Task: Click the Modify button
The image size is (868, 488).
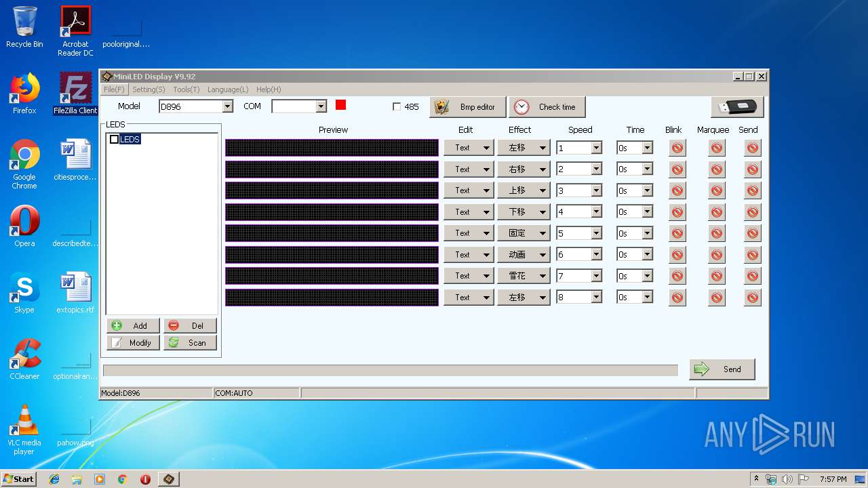Action: click(x=133, y=342)
